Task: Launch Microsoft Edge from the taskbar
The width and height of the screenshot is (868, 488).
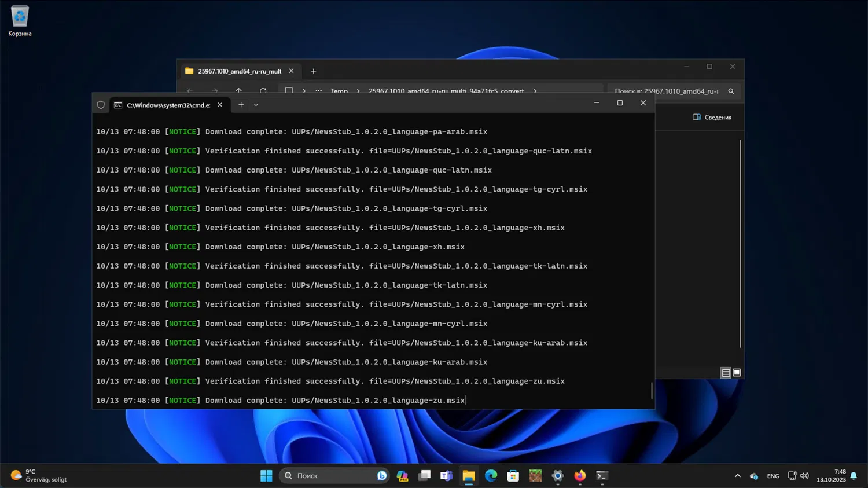Action: [x=491, y=476]
